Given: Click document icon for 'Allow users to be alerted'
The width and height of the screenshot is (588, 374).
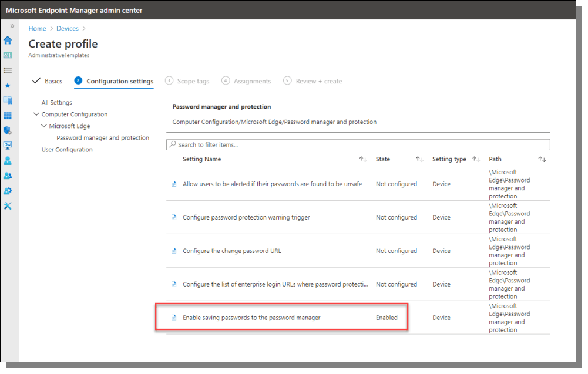Looking at the screenshot, I should [x=174, y=184].
